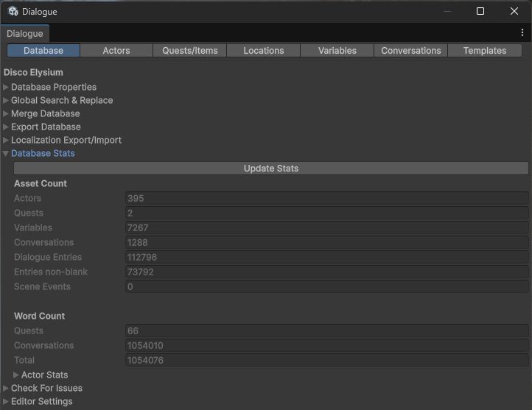Click the Global Search & Replace label
Image resolution: width=532 pixels, height=410 pixels.
[62, 100]
